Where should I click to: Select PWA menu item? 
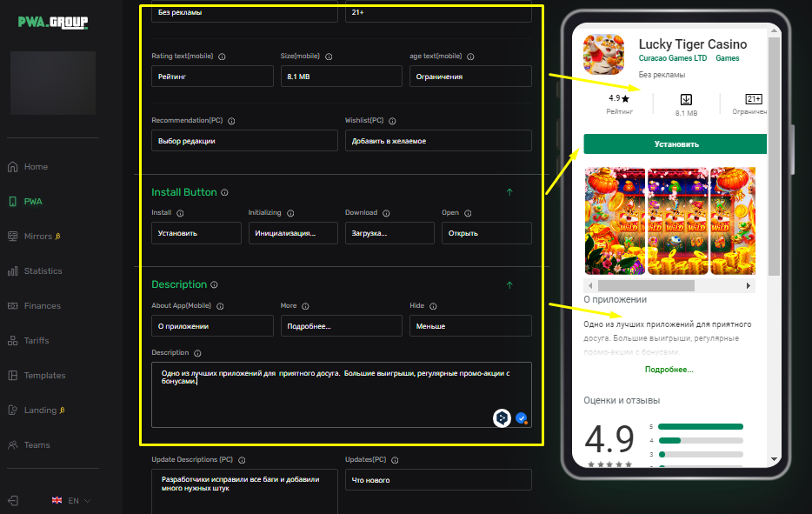[x=33, y=202]
